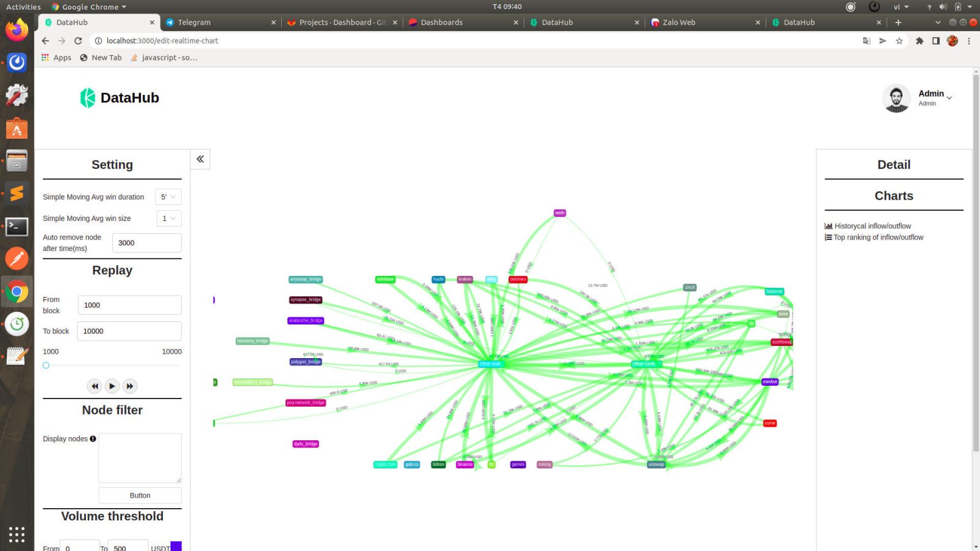Open Historycal inflow/outflow chart

point(872,226)
